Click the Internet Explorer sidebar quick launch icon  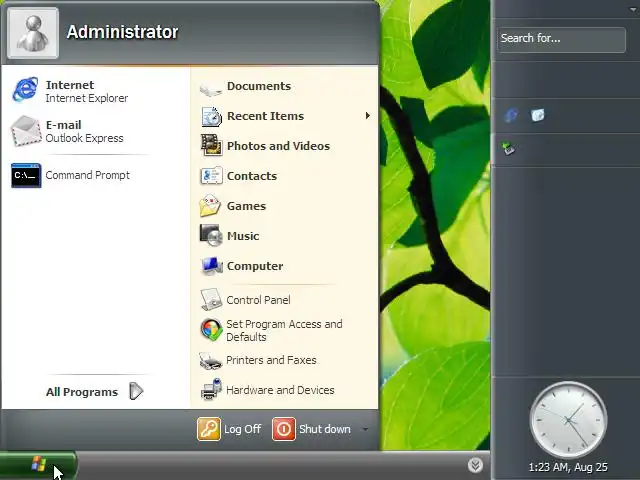click(511, 116)
